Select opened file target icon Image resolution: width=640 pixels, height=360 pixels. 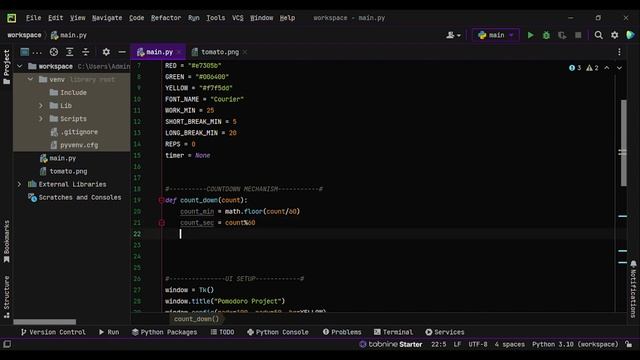click(x=53, y=52)
